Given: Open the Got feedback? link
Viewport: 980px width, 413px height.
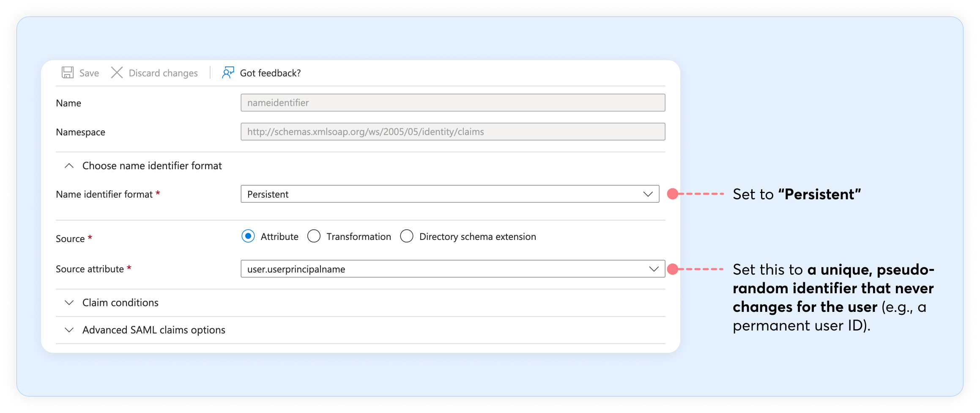Looking at the screenshot, I should [270, 73].
